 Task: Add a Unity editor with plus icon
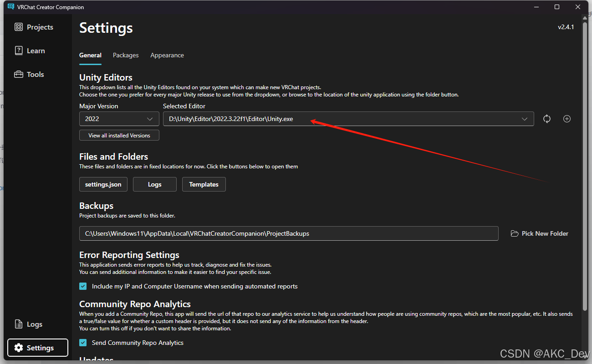tap(567, 119)
